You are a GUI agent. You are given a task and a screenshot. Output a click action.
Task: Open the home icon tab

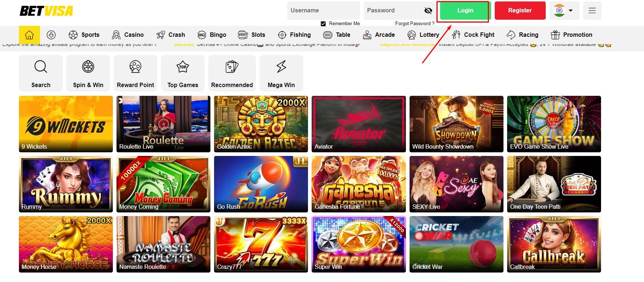pos(29,35)
